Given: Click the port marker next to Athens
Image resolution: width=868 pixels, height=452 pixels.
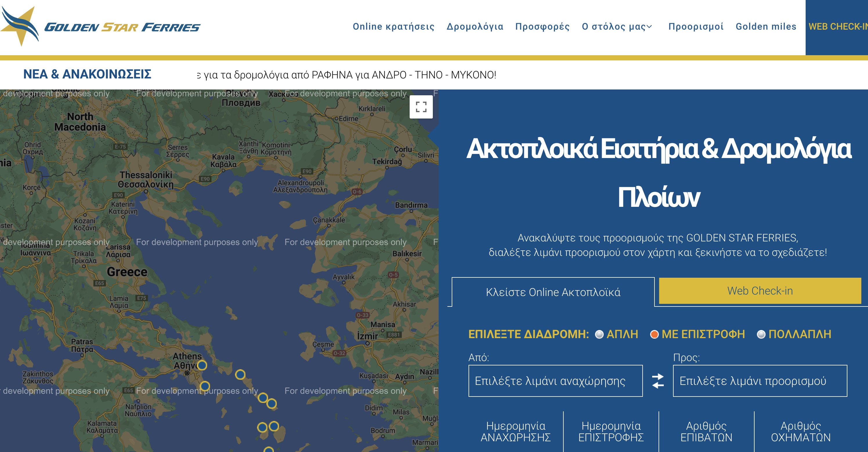Looking at the screenshot, I should coord(202,365).
